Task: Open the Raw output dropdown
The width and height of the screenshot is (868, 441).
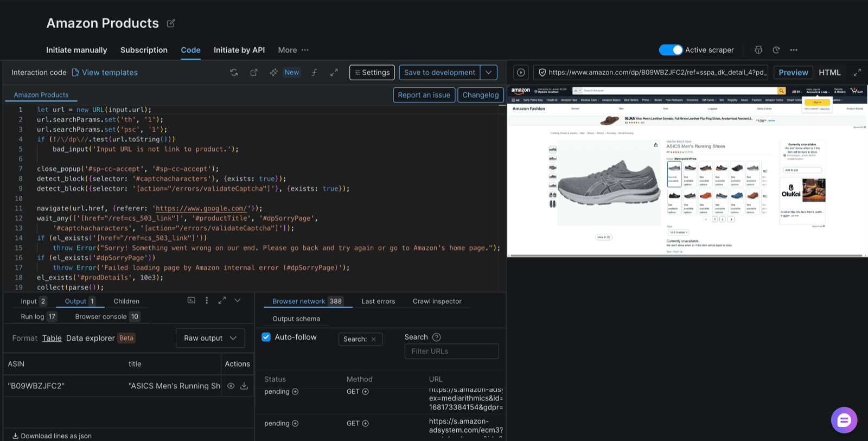Action: click(x=210, y=338)
